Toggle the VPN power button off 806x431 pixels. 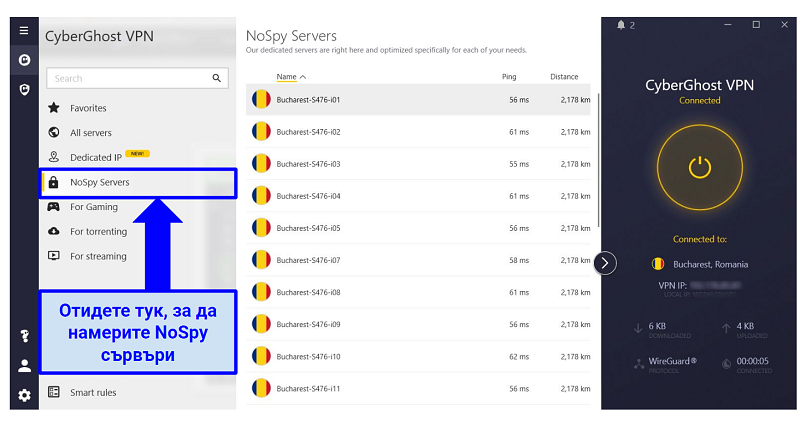[x=700, y=167]
